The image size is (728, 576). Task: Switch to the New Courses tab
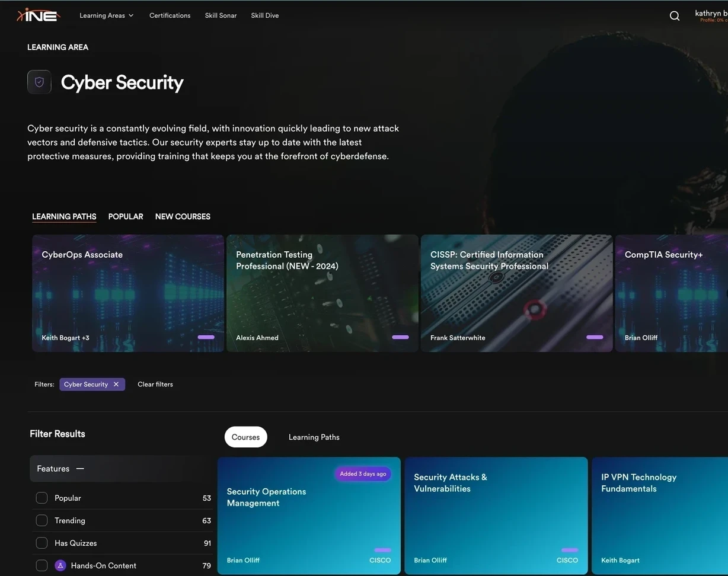pos(183,217)
